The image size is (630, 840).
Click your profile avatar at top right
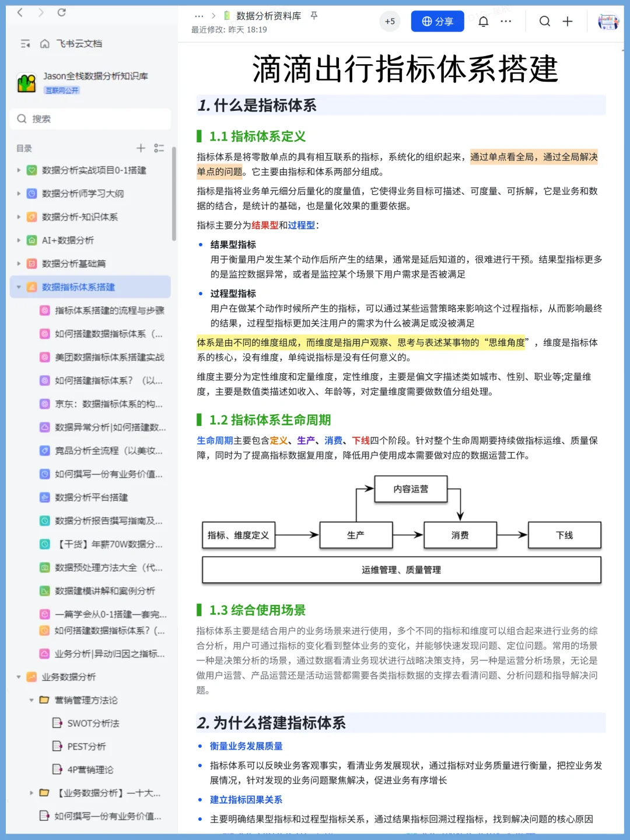point(608,22)
